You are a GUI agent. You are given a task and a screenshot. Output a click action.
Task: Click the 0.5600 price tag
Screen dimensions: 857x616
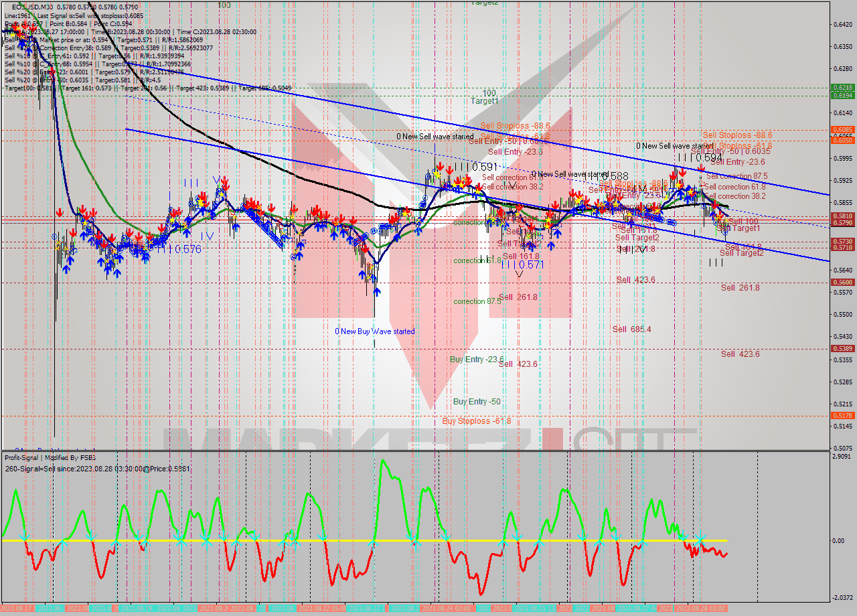(842, 283)
